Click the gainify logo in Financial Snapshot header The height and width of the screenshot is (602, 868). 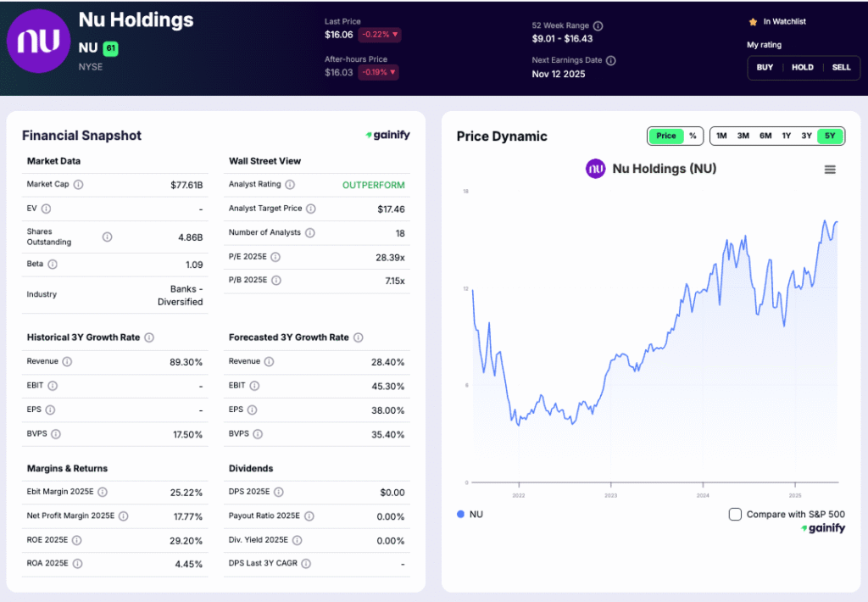pyautogui.click(x=388, y=135)
